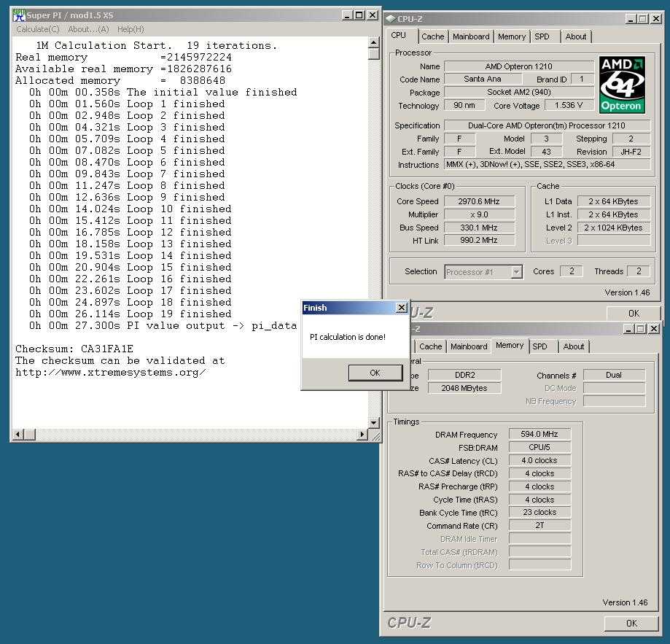Screen dimensions: 670x644
Task: Click the Bus Speed value 330.1 MHz
Action: tap(479, 228)
